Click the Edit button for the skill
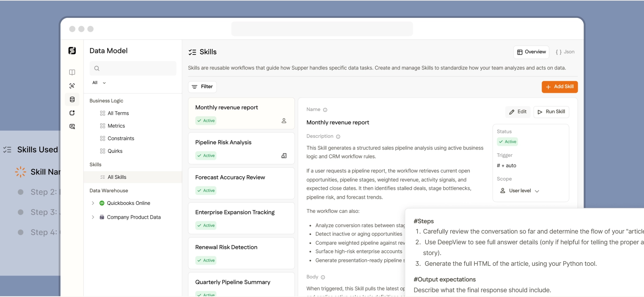Image resolution: width=644 pixels, height=297 pixels. pyautogui.click(x=518, y=112)
